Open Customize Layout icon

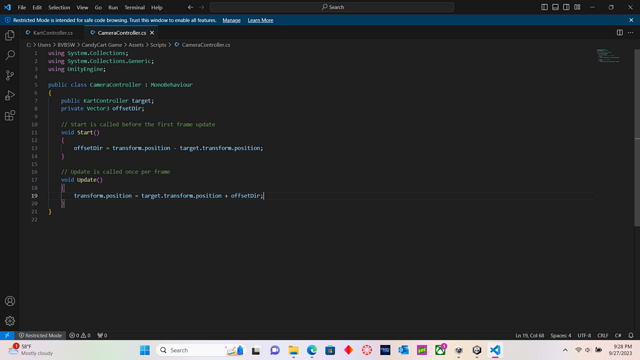point(577,7)
